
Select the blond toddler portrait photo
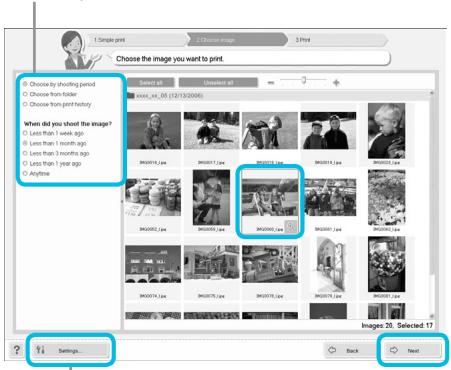(387, 131)
